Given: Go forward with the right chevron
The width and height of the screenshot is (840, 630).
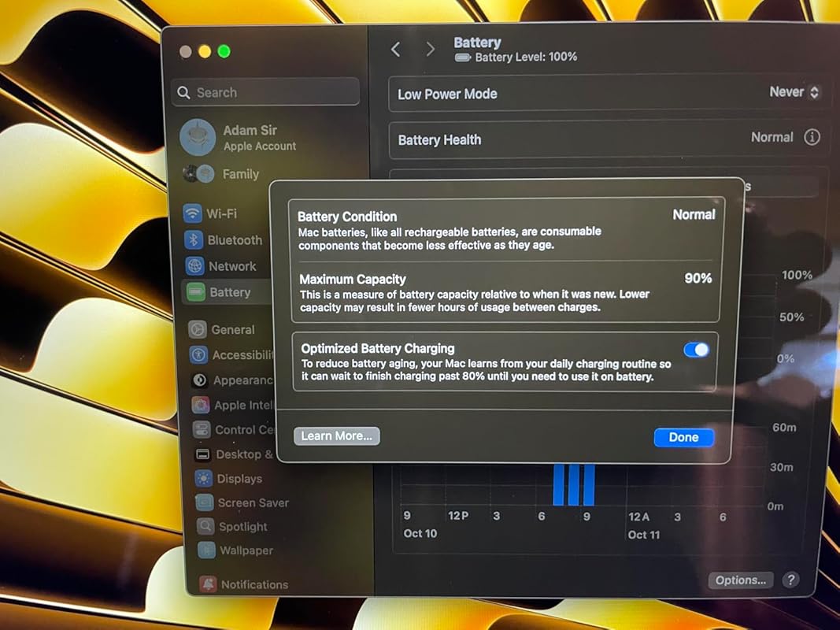Looking at the screenshot, I should (430, 50).
